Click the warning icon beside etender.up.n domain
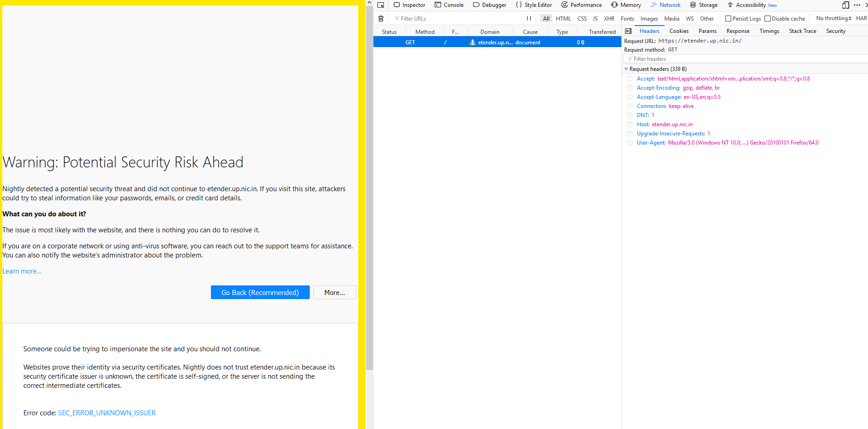The height and width of the screenshot is (429, 868). tap(473, 42)
